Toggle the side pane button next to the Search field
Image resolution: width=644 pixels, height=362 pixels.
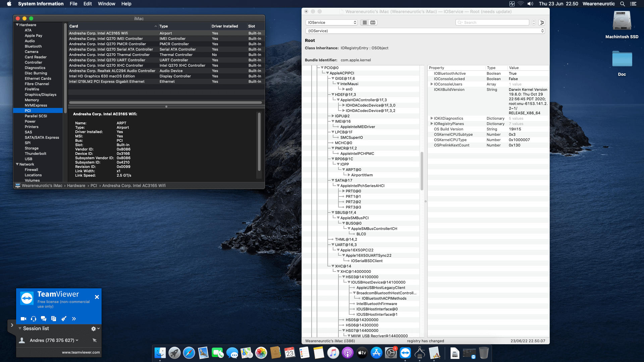pyautogui.click(x=542, y=22)
